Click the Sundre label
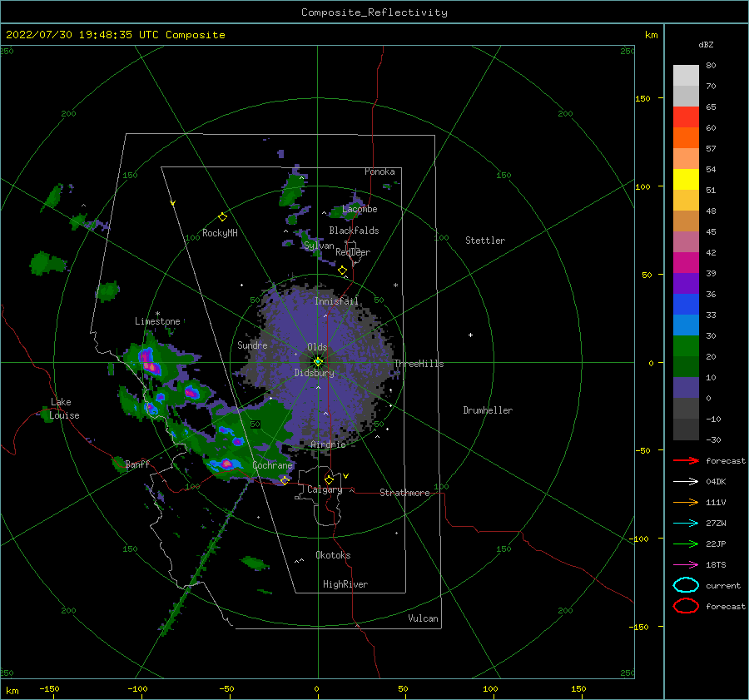 (x=252, y=345)
